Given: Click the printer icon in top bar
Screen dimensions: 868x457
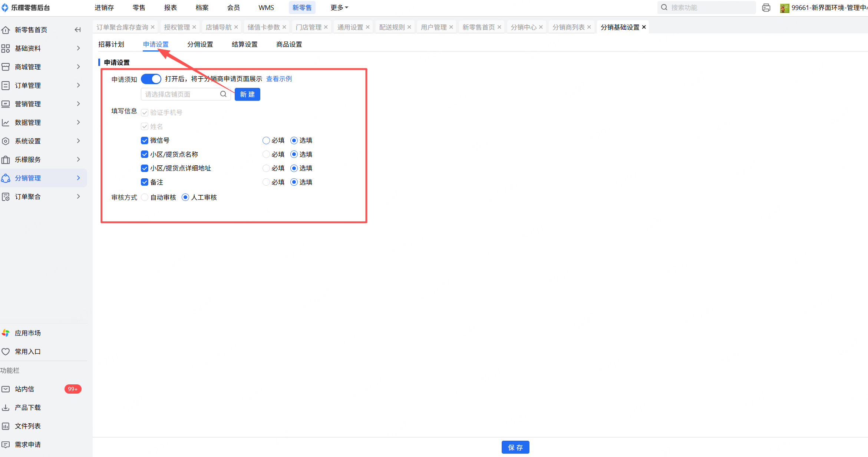Looking at the screenshot, I should (766, 8).
